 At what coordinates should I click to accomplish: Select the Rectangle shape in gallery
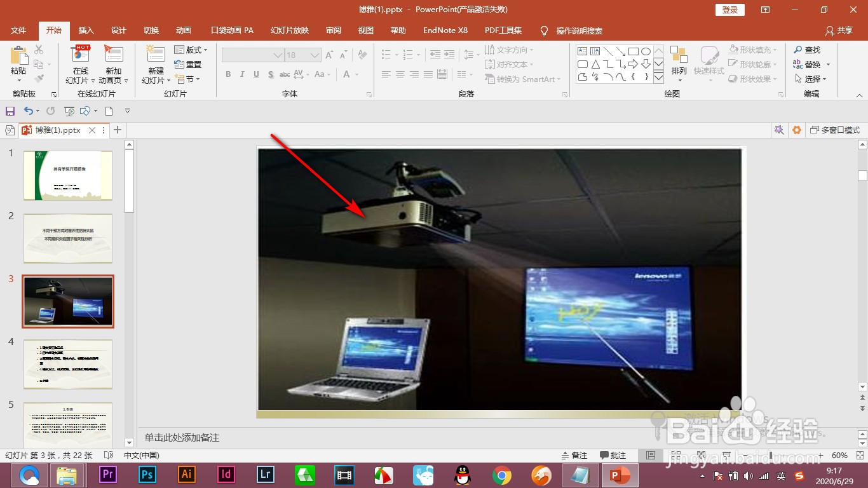(634, 51)
